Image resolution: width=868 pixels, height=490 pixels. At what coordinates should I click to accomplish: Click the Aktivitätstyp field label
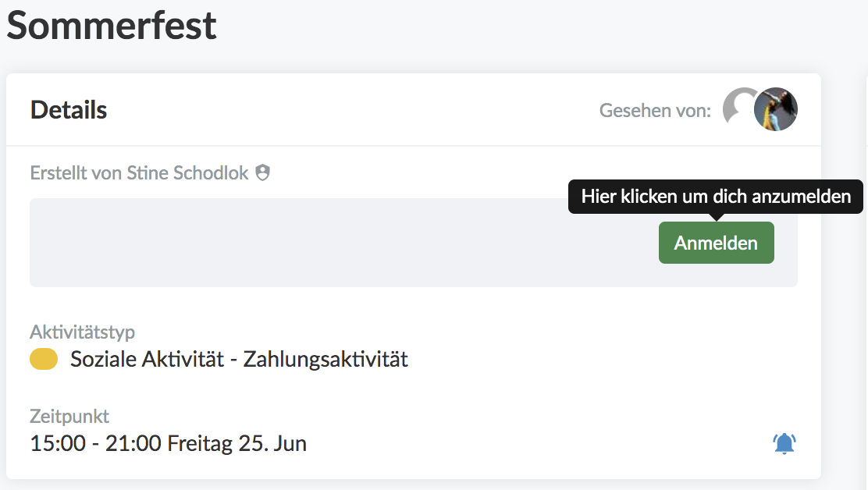tap(83, 332)
